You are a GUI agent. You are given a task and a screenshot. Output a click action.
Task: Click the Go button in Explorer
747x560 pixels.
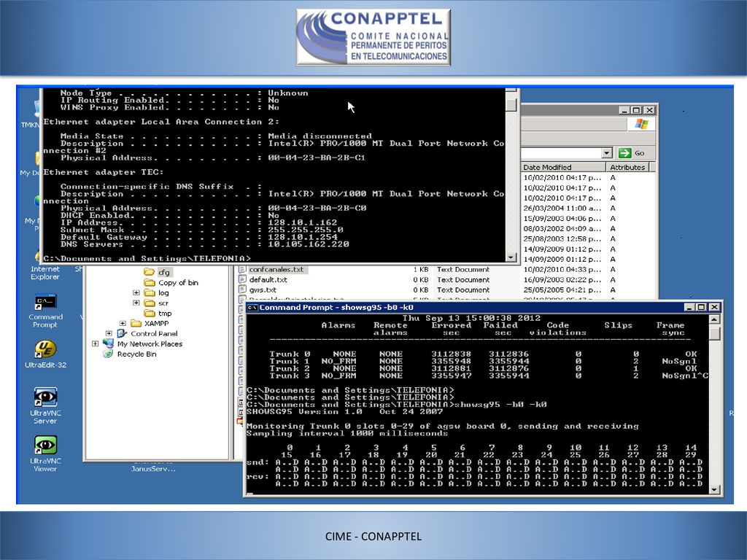coord(631,153)
